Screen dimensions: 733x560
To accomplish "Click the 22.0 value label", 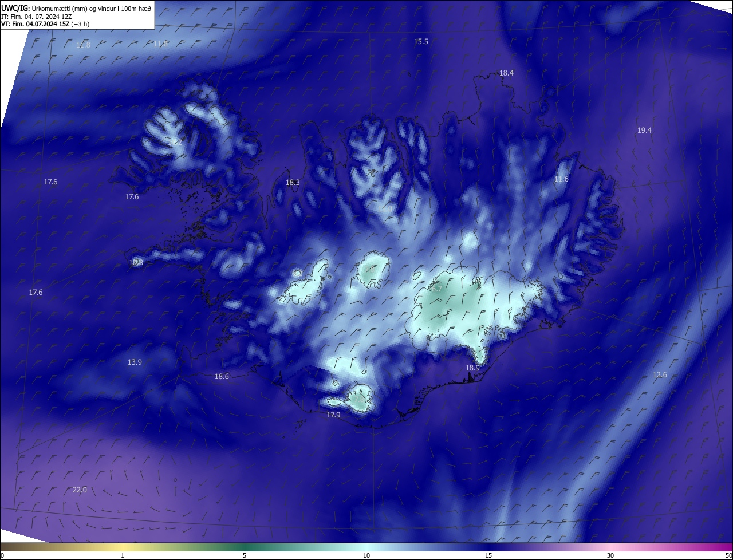I will click(x=80, y=490).
